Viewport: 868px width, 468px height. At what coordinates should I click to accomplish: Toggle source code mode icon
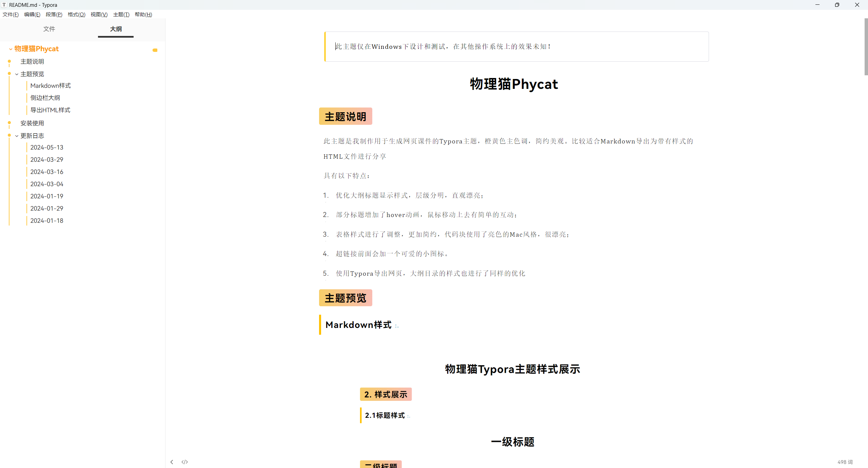[185, 462]
